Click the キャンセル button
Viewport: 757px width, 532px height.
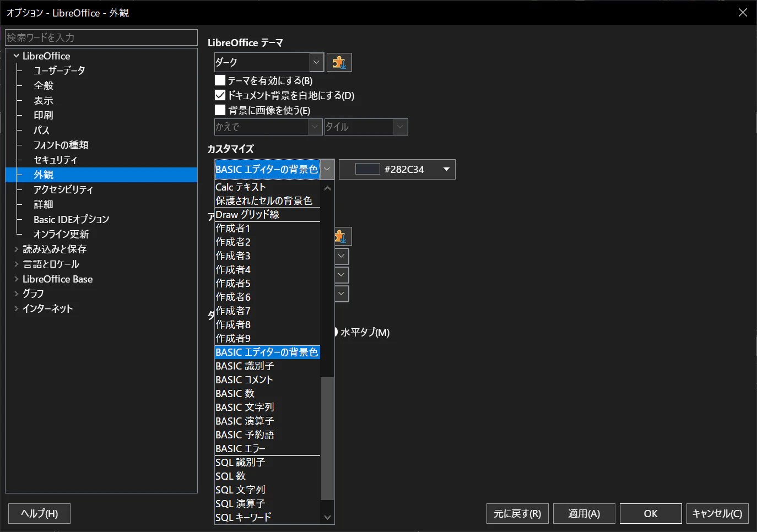click(717, 513)
